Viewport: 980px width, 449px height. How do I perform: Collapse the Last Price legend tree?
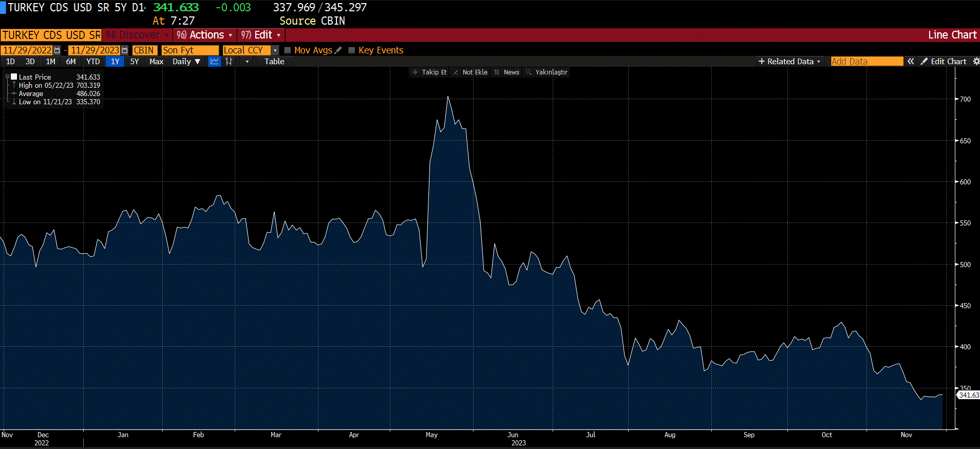[x=8, y=77]
